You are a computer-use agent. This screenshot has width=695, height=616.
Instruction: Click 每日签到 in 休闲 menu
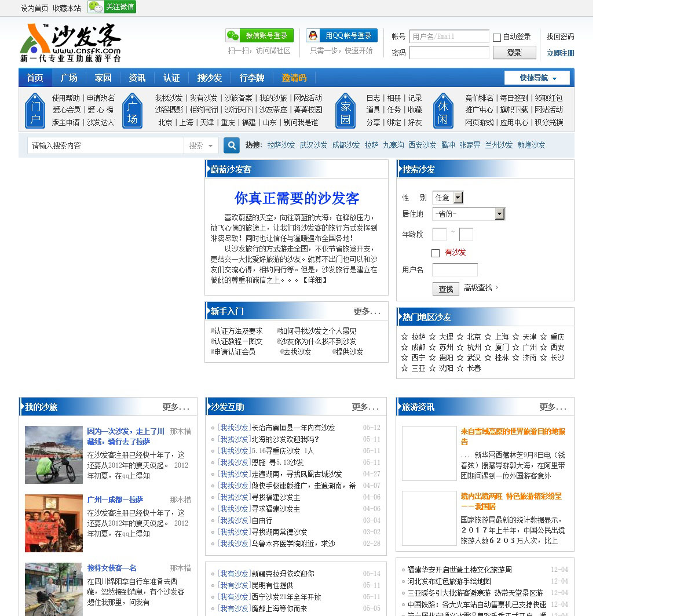514,98
